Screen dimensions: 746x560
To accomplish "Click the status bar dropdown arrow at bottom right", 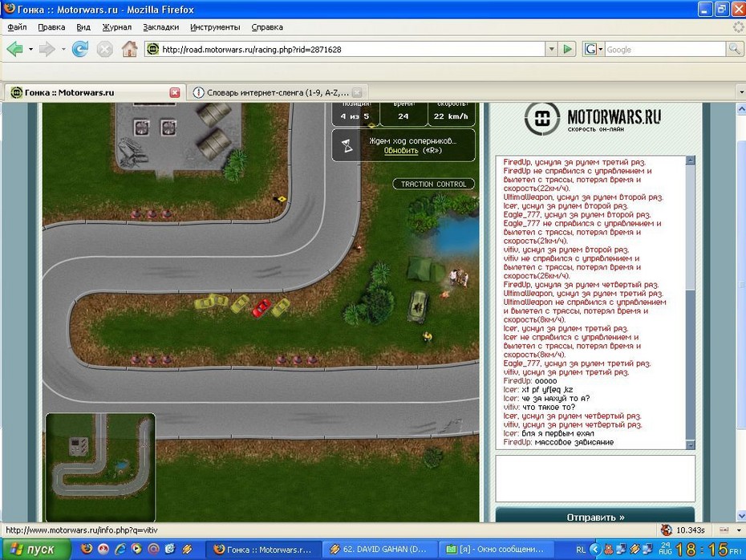I will [739, 530].
